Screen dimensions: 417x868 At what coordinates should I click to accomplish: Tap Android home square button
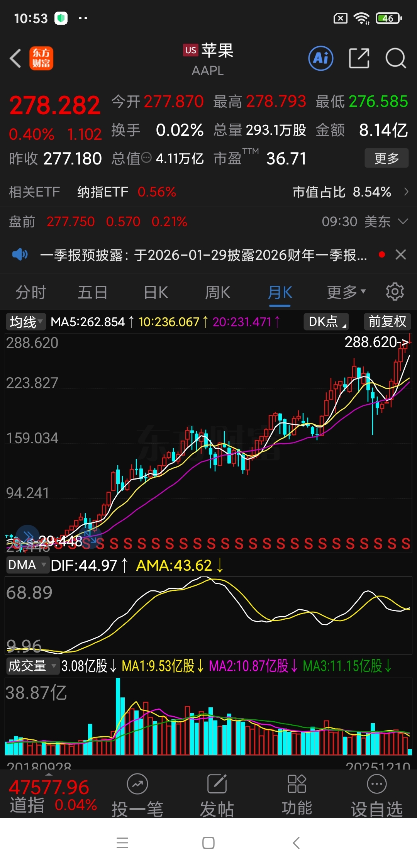208,843
